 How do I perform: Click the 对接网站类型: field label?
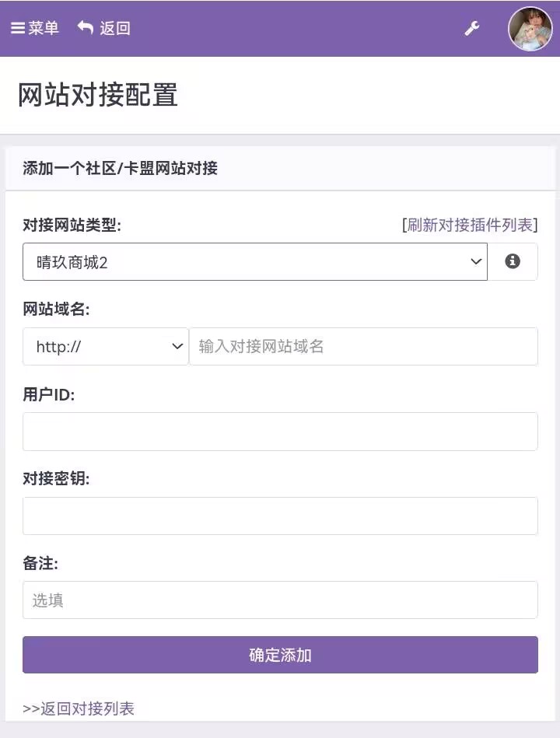coord(72,226)
